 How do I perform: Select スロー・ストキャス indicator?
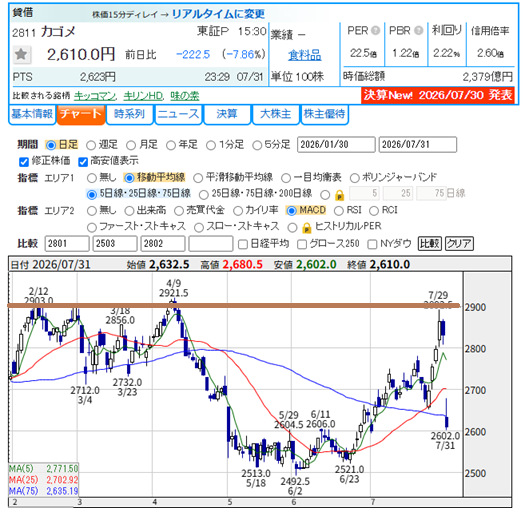[199, 227]
